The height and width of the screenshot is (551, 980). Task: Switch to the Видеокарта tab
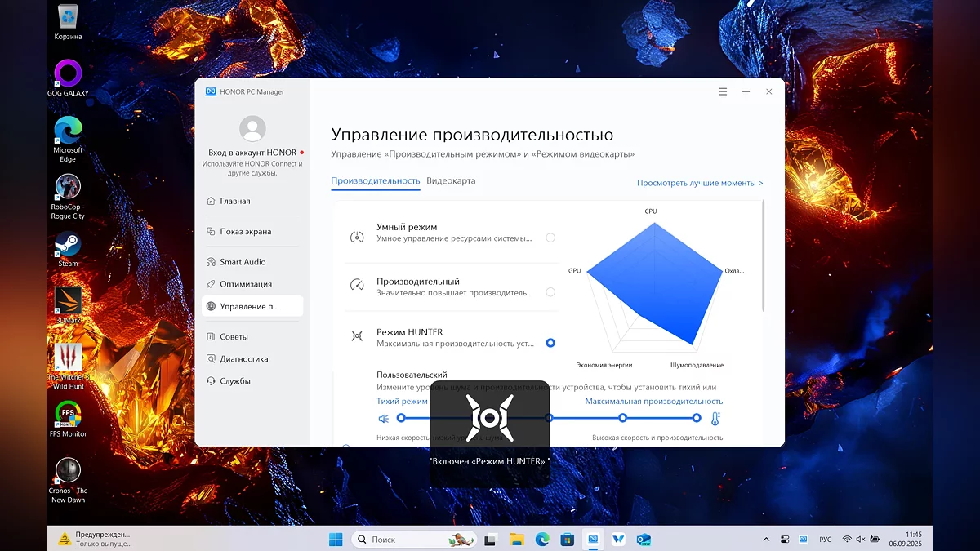pos(451,181)
